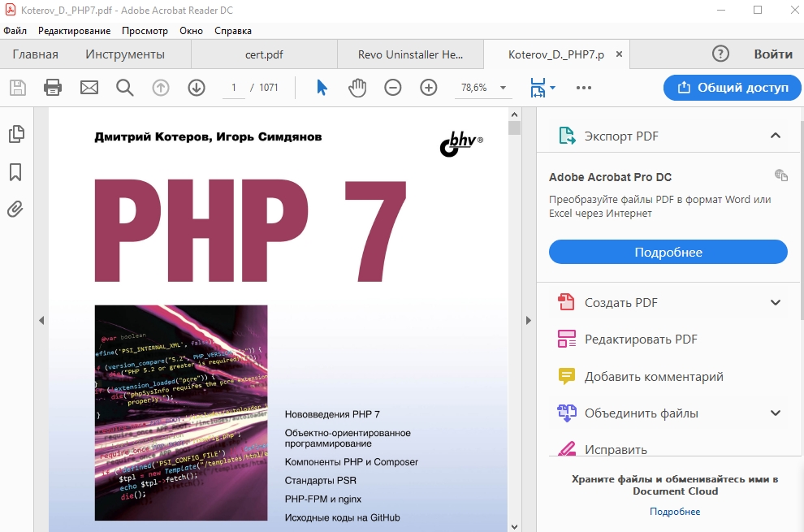
Task: Open Attachments paperclip panel
Action: pyautogui.click(x=15, y=210)
